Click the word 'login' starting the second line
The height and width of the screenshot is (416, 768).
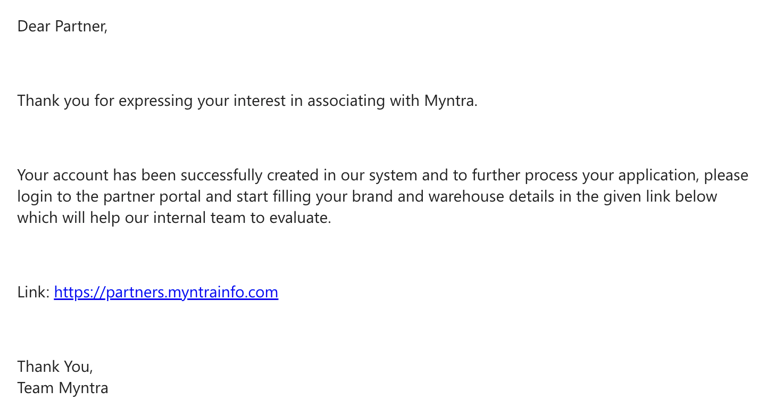tap(35, 196)
